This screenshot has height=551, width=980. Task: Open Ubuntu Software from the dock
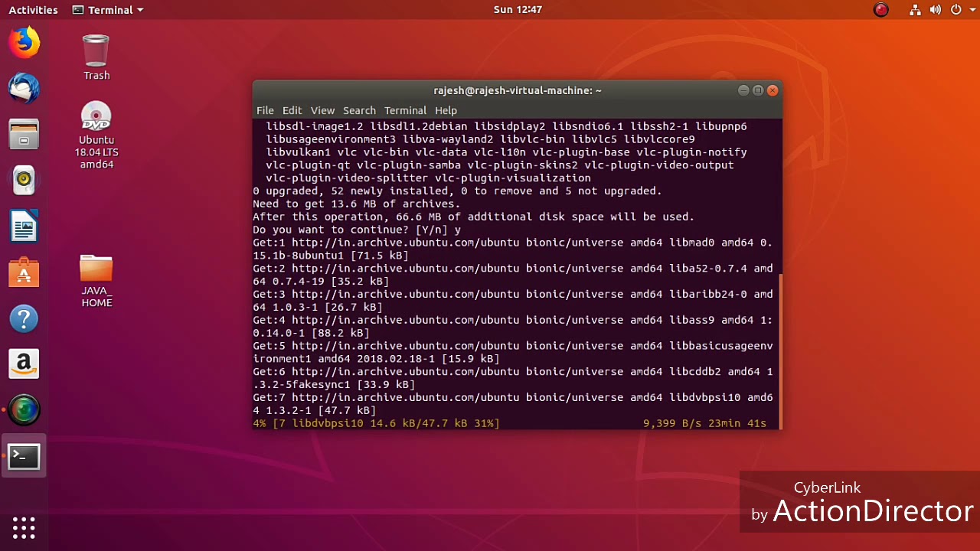(24, 272)
